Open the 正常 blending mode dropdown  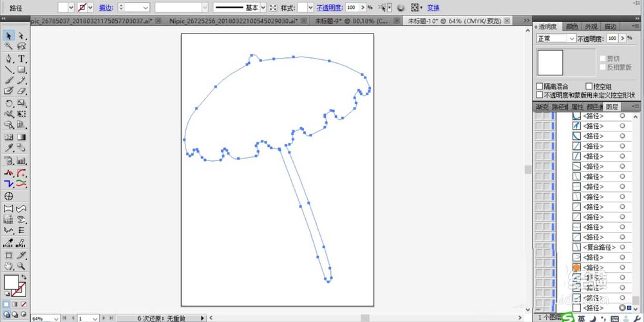click(556, 39)
